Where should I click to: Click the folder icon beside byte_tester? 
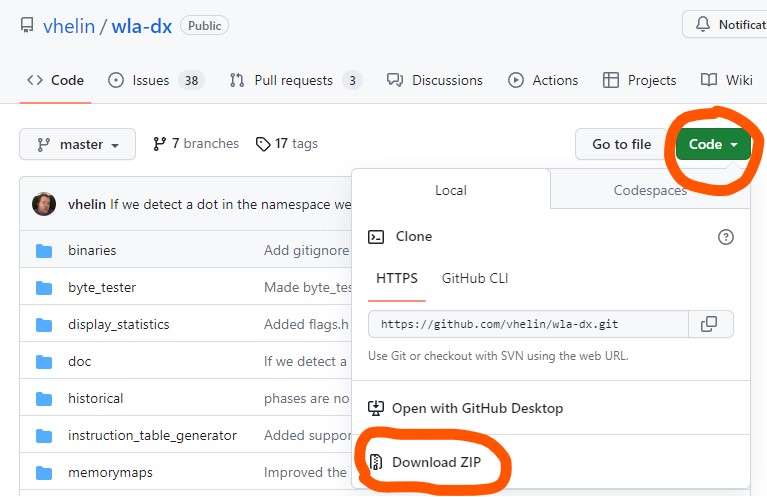tap(44, 287)
